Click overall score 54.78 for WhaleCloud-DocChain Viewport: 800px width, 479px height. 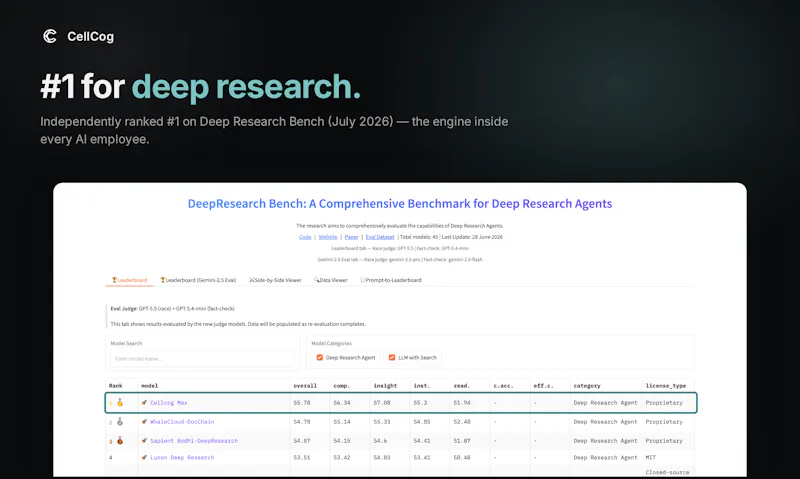(302, 422)
